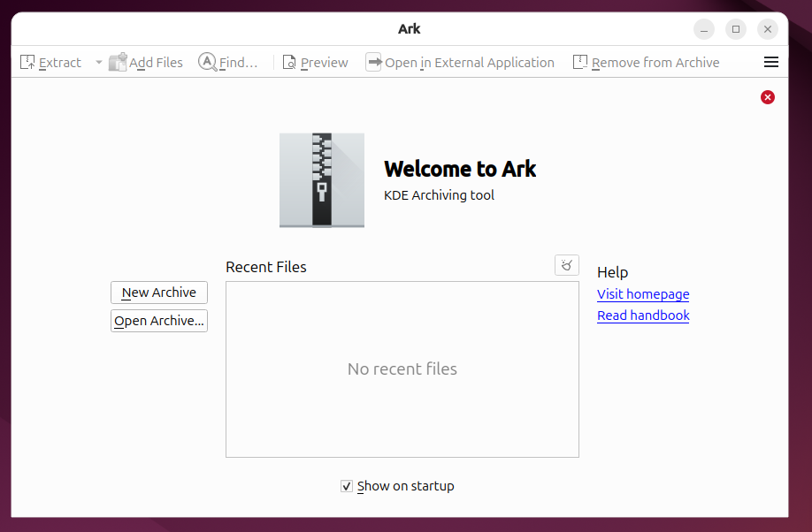Image resolution: width=812 pixels, height=532 pixels.
Task: Click Remove from Archive icon
Action: click(x=580, y=63)
